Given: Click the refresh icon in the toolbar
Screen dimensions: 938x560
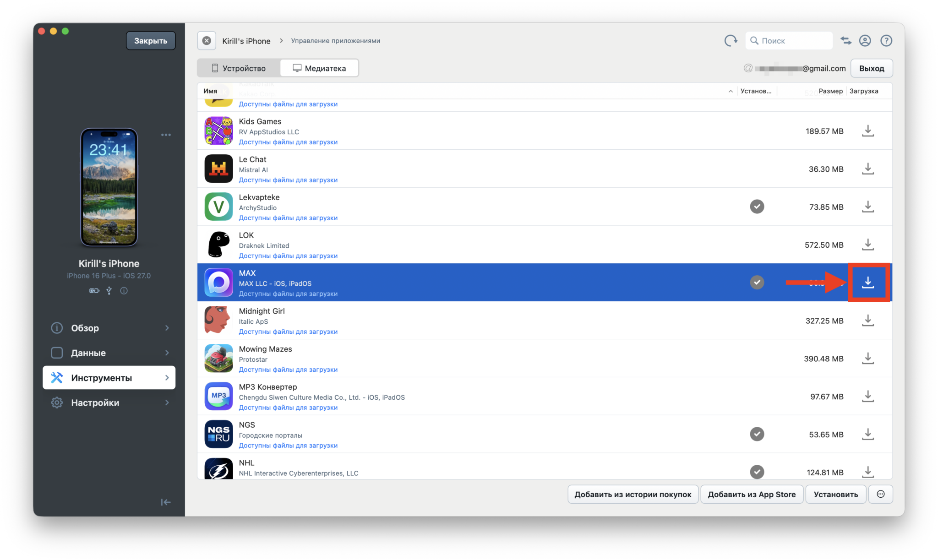Looking at the screenshot, I should tap(731, 41).
